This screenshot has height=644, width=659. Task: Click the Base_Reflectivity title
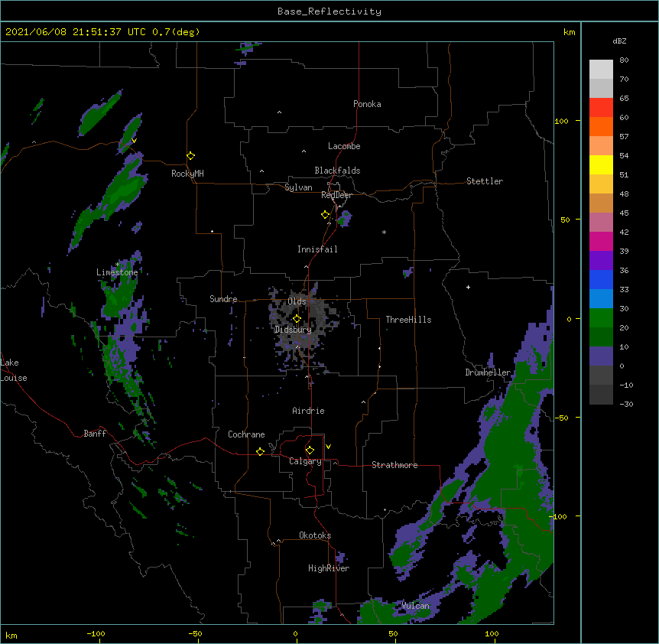pyautogui.click(x=329, y=11)
